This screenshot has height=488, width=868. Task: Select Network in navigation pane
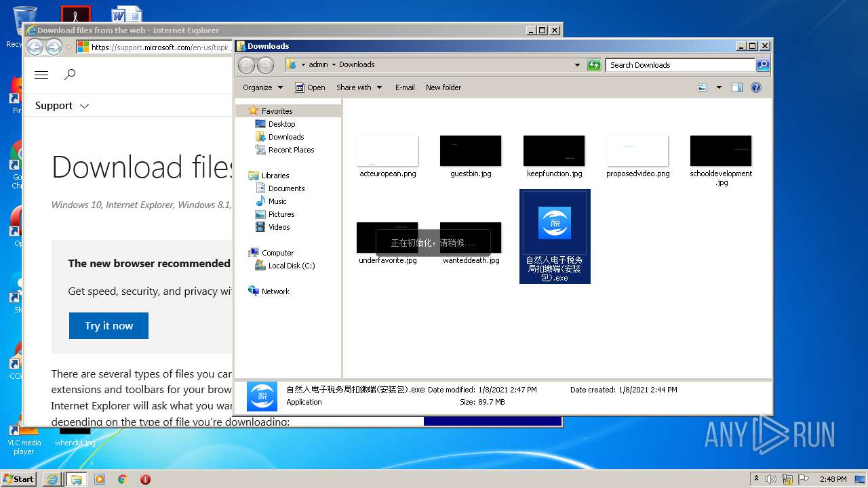(x=275, y=291)
